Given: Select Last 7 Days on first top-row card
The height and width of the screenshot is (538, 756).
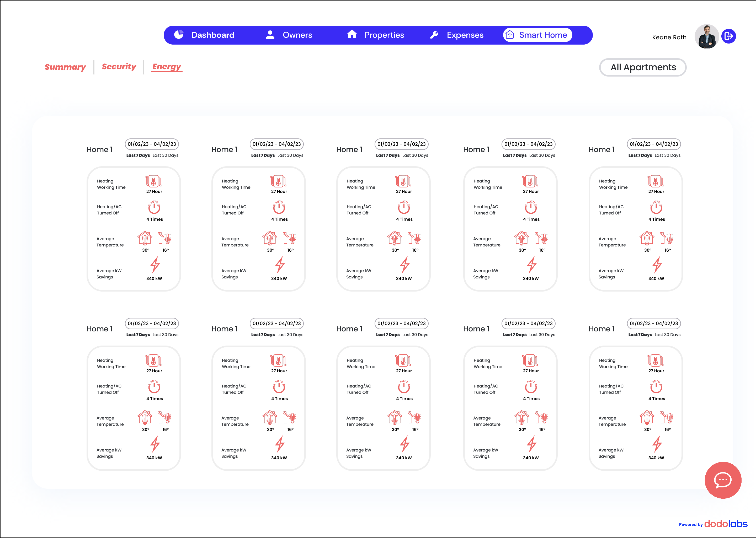Looking at the screenshot, I should (138, 155).
